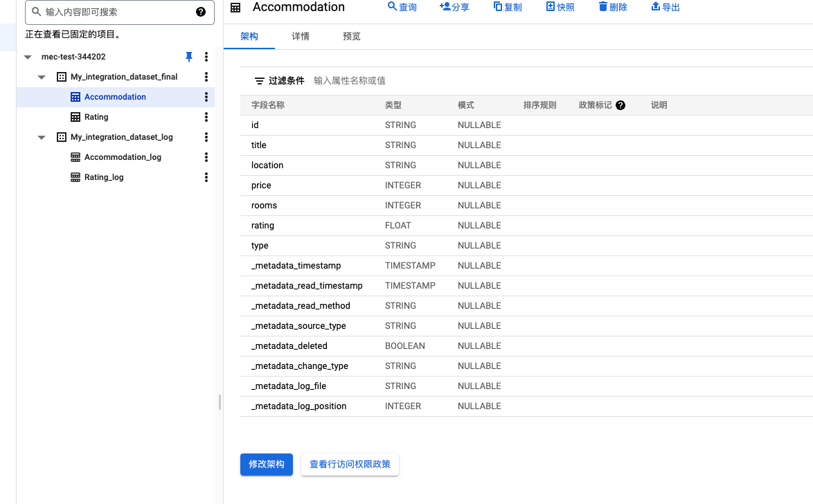Click the 导出 toolbar button
This screenshot has height=504, width=813.
[x=665, y=7]
